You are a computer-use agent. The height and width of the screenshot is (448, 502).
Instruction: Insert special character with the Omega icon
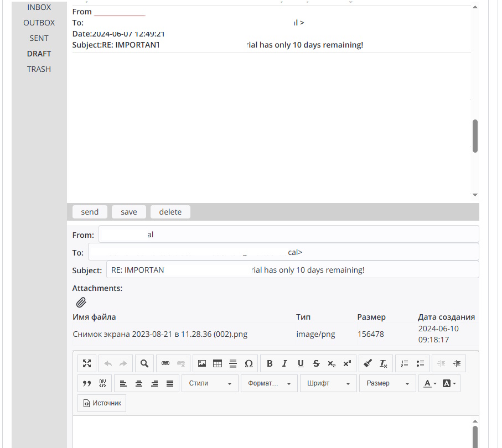click(249, 363)
